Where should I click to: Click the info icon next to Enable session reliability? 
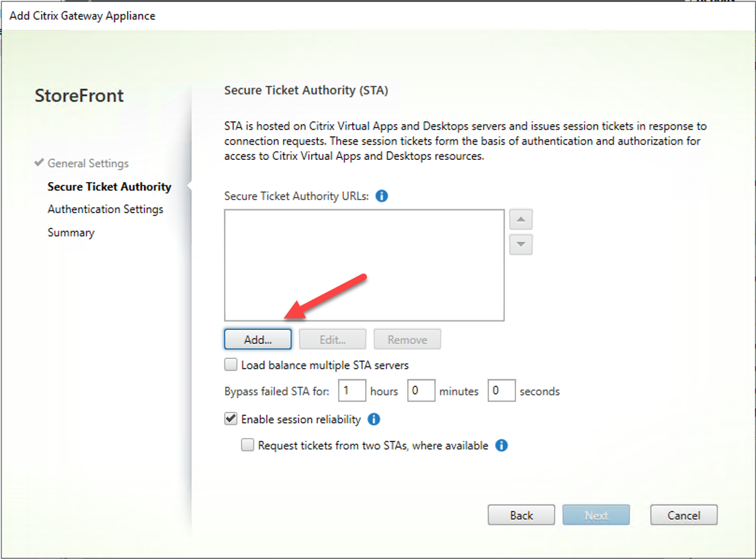(374, 419)
